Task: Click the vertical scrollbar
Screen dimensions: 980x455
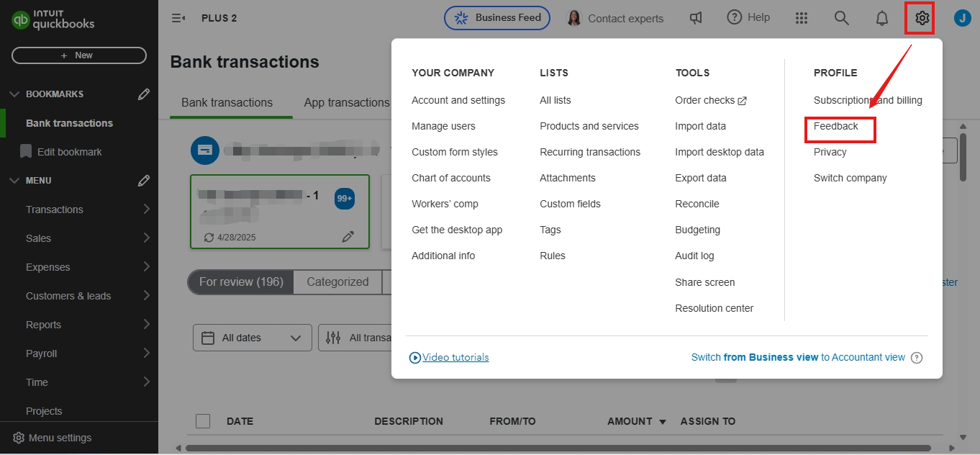Action: pyautogui.click(x=963, y=158)
